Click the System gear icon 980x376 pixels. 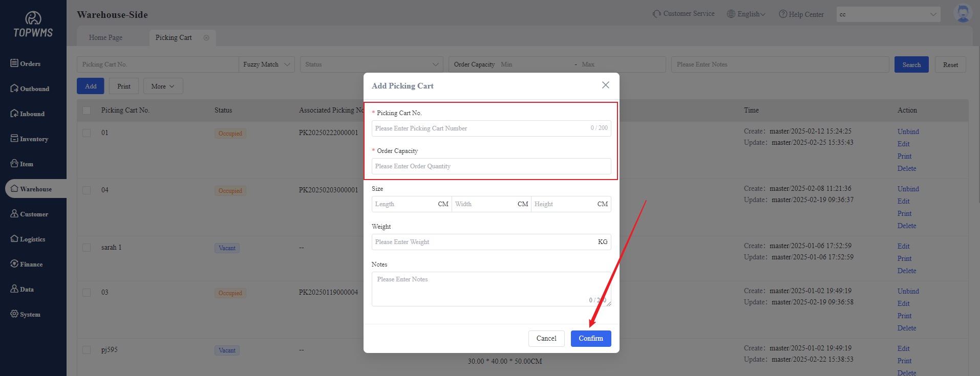[x=14, y=314]
